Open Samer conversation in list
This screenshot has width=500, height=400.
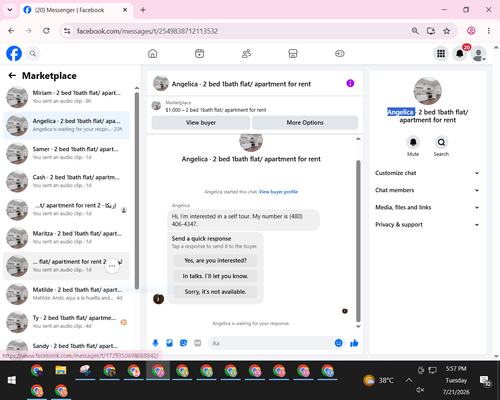(67, 153)
